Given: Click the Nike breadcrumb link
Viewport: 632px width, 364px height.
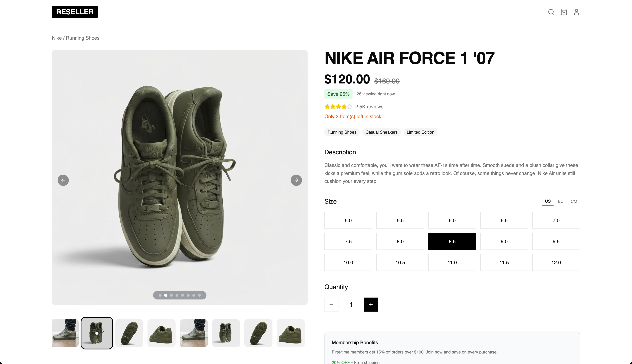Looking at the screenshot, I should pyautogui.click(x=57, y=38).
